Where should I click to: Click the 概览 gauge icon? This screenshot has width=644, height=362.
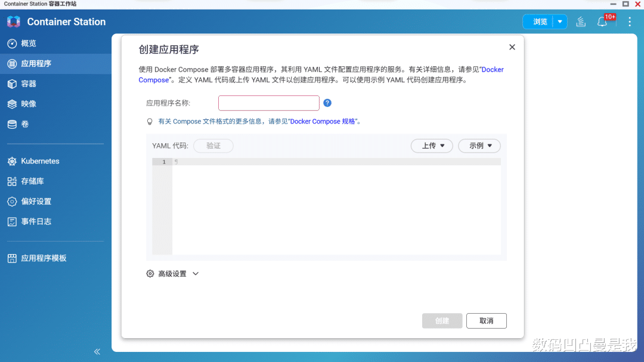click(12, 44)
